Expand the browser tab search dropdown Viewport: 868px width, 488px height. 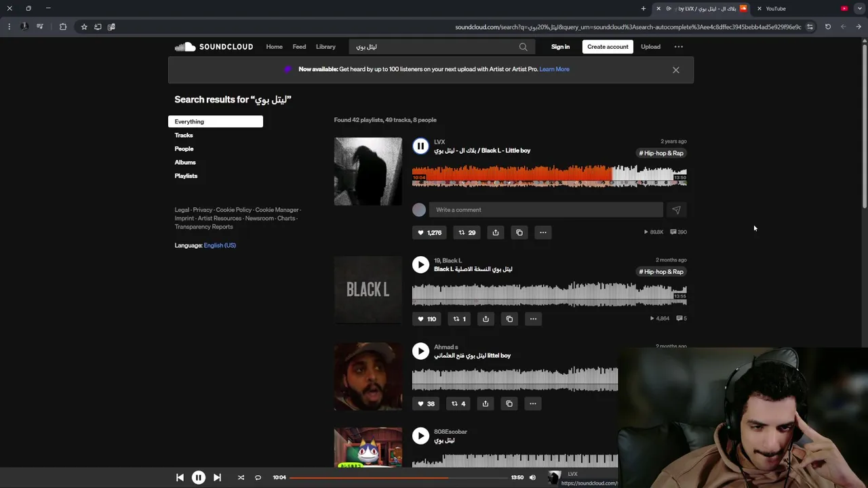[860, 8]
